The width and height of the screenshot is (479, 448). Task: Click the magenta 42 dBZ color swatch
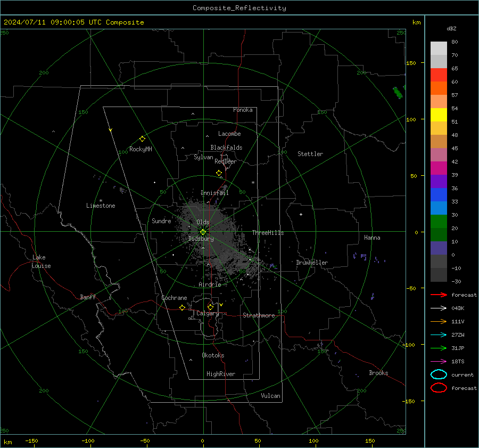(439, 168)
